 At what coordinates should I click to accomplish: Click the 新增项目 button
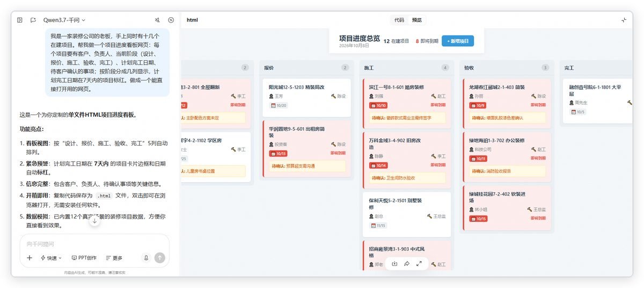coord(458,41)
